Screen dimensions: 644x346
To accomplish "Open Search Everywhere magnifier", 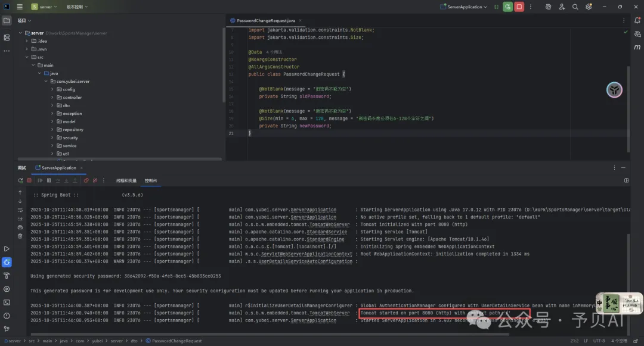I will (575, 7).
